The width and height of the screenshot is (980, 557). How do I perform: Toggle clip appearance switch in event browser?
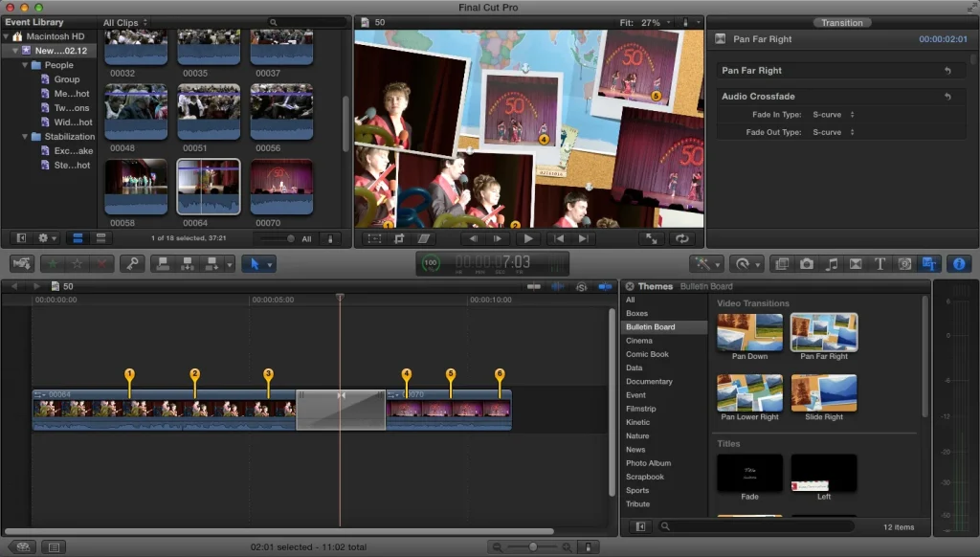(x=330, y=238)
